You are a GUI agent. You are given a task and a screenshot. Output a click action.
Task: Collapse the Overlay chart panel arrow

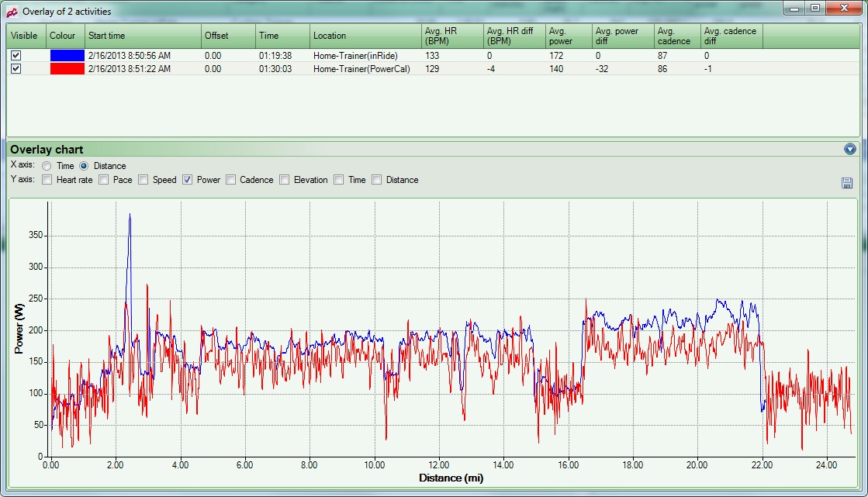pos(850,149)
